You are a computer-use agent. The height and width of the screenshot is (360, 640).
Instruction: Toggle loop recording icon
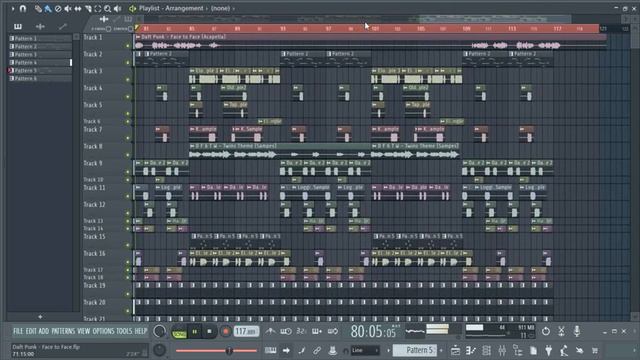click(333, 331)
